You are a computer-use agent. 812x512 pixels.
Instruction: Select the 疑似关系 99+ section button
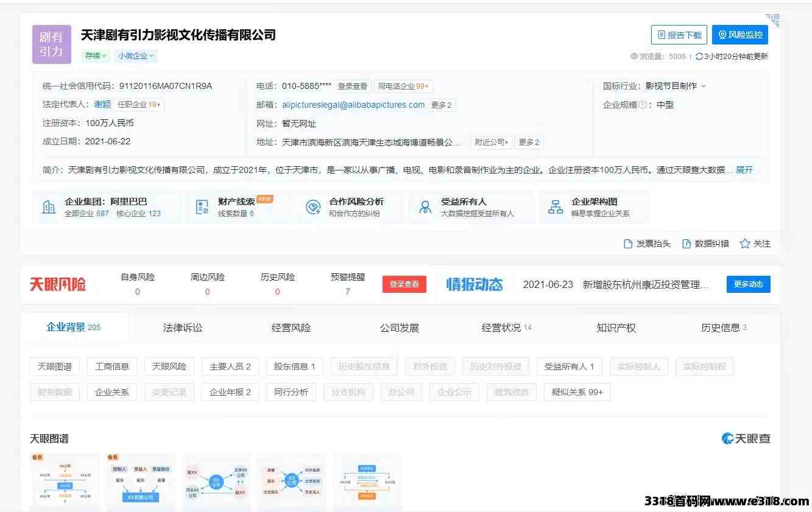pos(577,392)
